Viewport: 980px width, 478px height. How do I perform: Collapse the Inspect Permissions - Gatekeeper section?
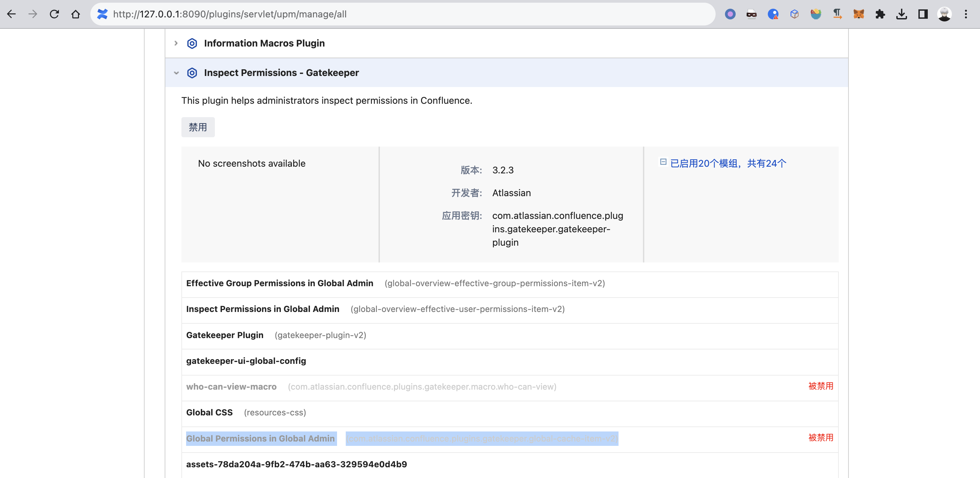[176, 73]
